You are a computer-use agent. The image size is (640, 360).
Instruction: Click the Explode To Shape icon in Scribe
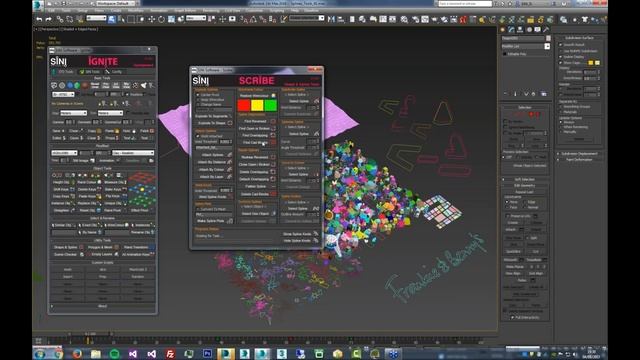(230, 123)
